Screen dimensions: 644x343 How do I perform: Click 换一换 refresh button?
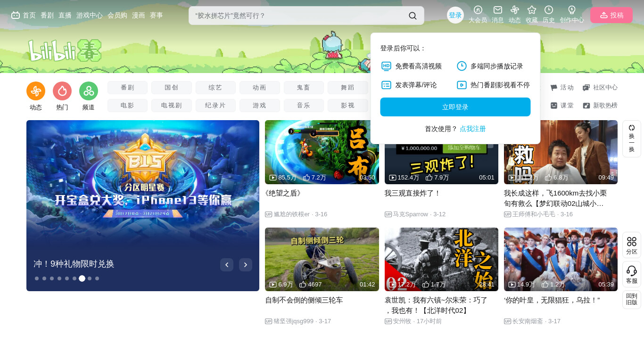click(632, 139)
